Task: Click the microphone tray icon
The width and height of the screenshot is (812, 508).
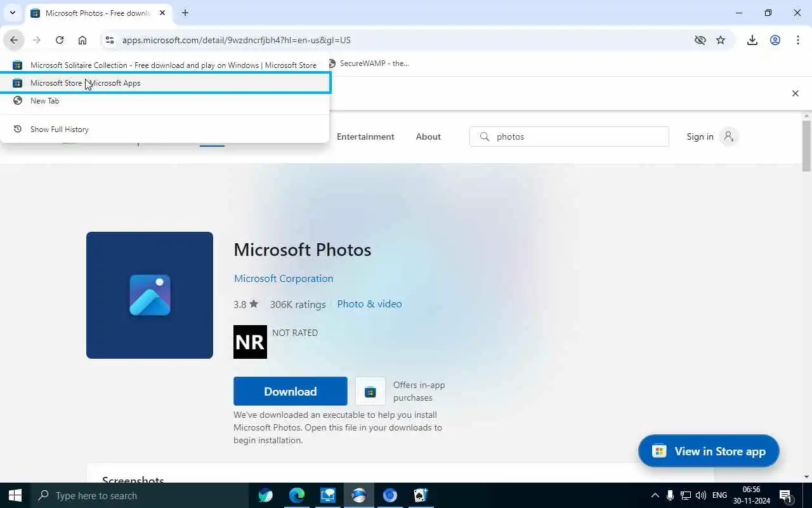Action: click(x=671, y=495)
